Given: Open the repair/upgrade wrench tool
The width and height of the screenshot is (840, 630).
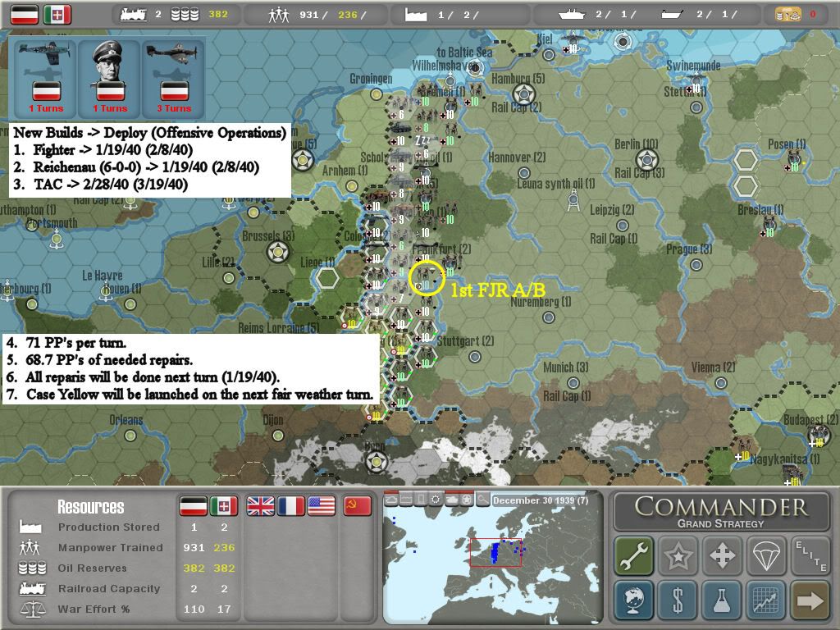Looking at the screenshot, I should point(634,555).
